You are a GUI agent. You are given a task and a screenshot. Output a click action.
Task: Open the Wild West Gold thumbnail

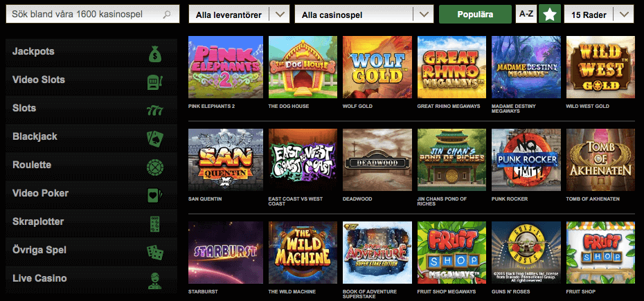click(600, 67)
